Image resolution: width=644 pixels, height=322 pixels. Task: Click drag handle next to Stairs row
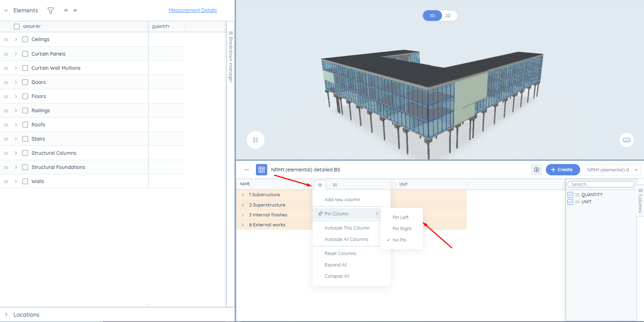[6, 139]
